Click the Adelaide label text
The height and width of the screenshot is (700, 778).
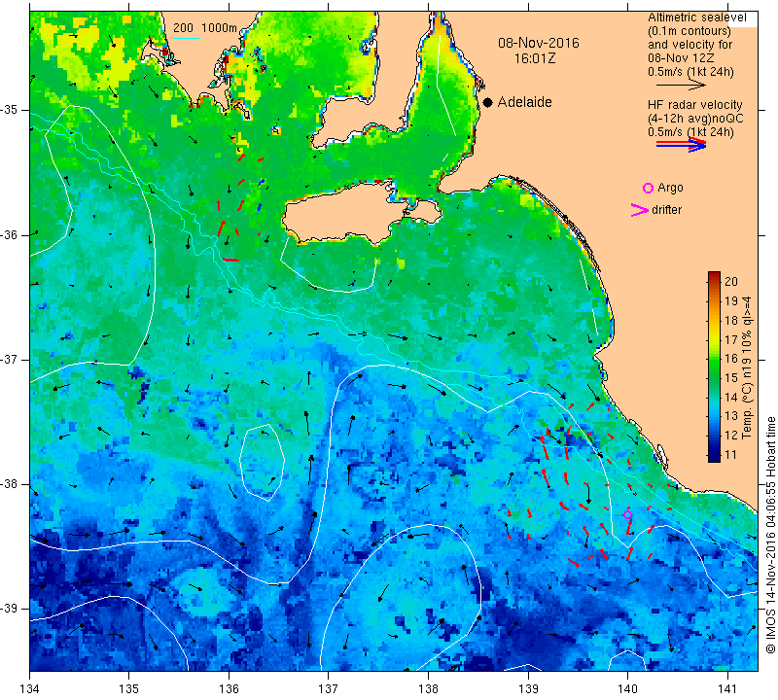point(524,102)
